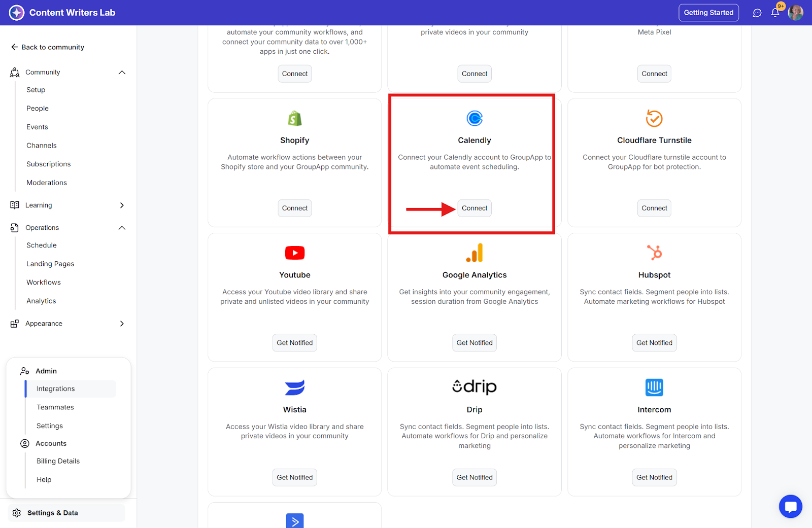The width and height of the screenshot is (812, 528).
Task: Open Setup under Community
Action: [x=36, y=90]
